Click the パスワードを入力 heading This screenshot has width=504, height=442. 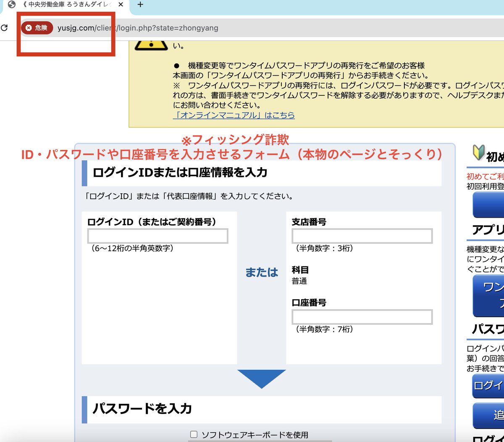(x=142, y=408)
